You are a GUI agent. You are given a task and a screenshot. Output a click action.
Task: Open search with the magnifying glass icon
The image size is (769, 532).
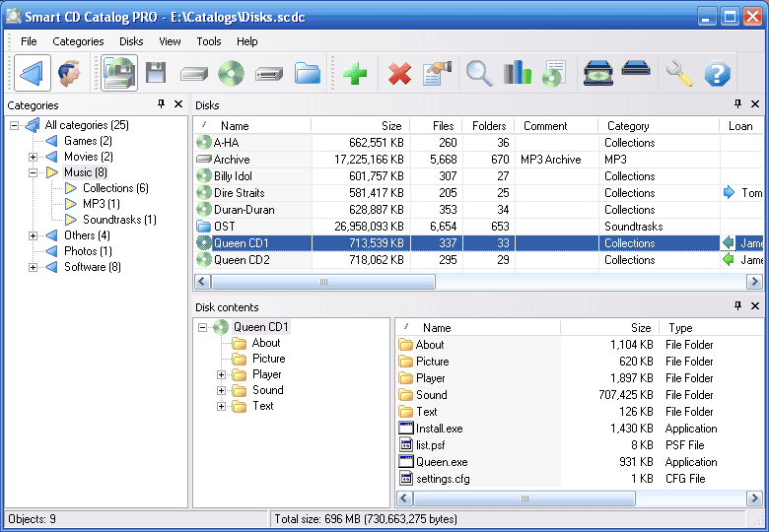tap(479, 73)
